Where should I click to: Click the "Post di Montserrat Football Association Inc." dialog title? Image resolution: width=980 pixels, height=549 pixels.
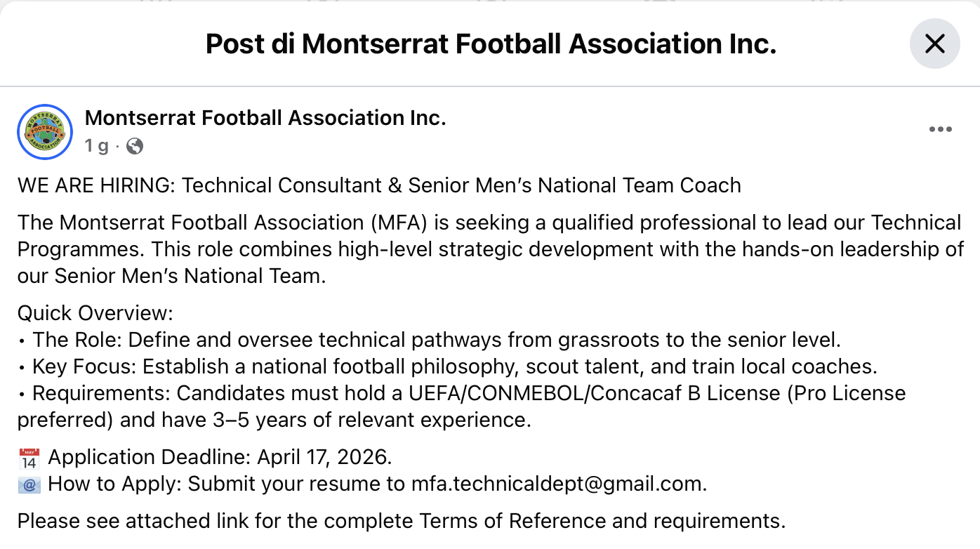[491, 44]
